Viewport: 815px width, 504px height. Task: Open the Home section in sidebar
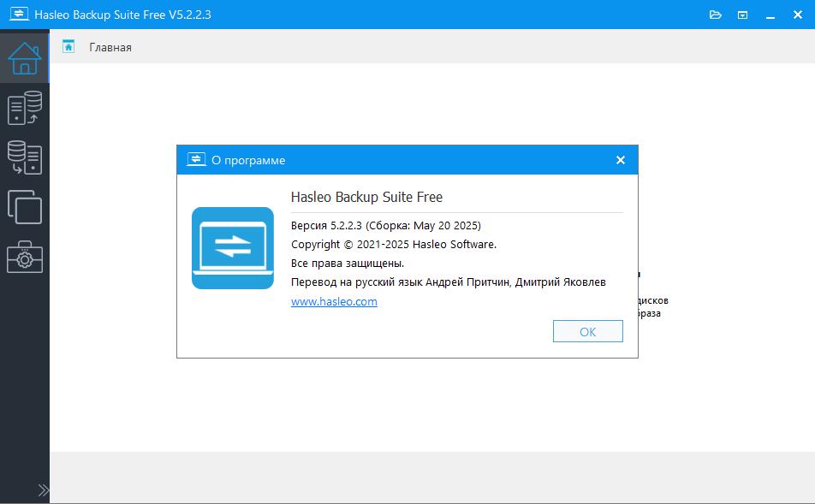pos(25,57)
